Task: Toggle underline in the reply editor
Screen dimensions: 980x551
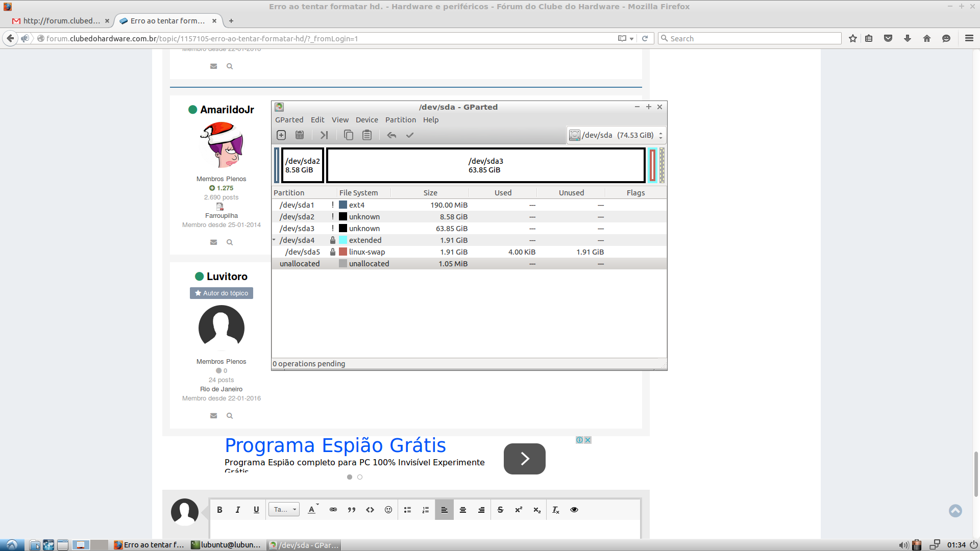Action: click(256, 510)
